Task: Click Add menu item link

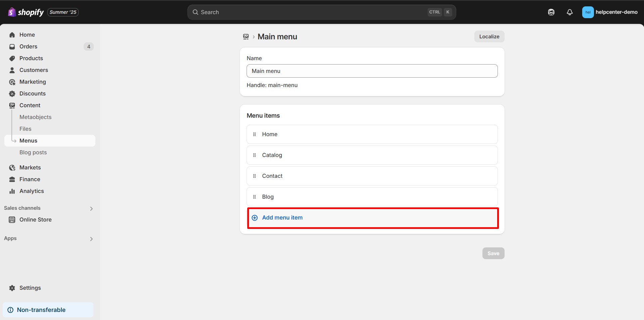Action: 282,217
